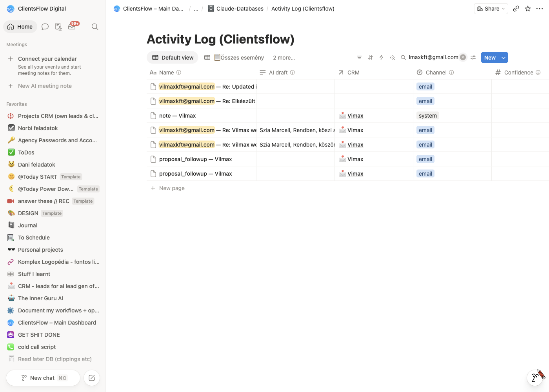Click the Confidence column header
The image size is (549, 392).
(518, 73)
